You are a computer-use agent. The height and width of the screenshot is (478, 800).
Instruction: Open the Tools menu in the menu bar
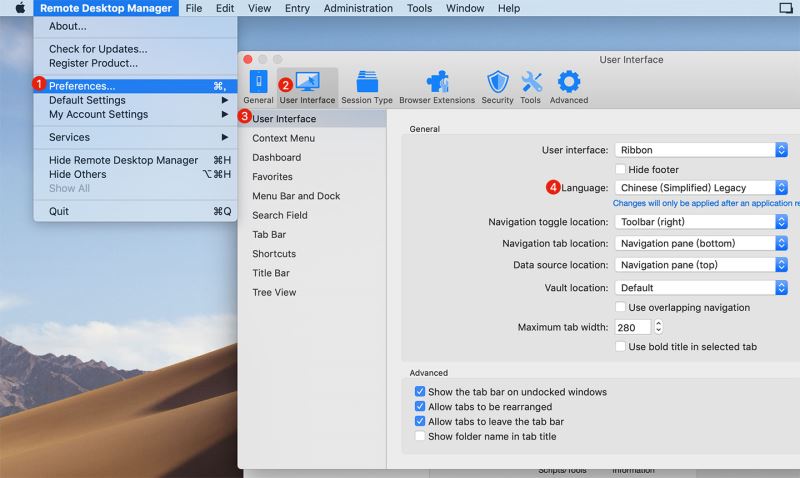419,8
